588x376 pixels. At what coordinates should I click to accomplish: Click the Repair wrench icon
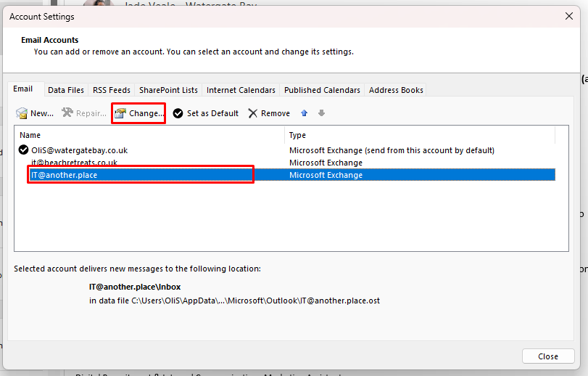(67, 113)
